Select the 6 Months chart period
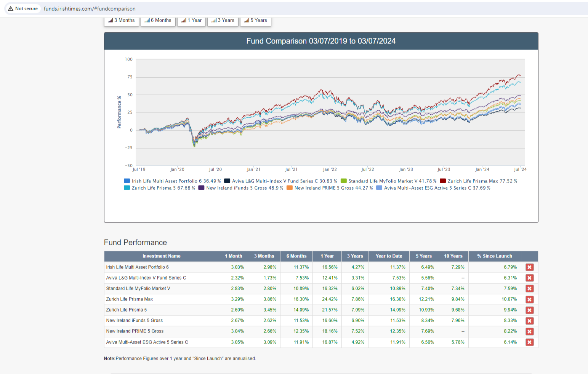The height and width of the screenshot is (374, 588). click(158, 21)
